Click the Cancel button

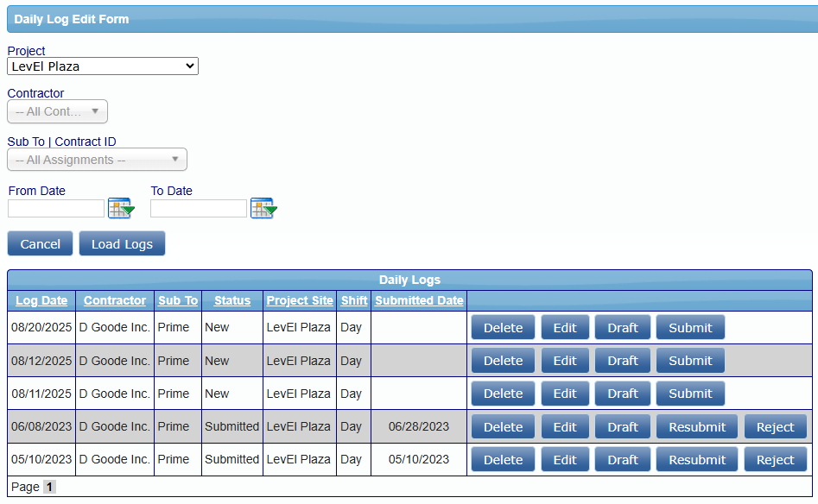click(41, 244)
